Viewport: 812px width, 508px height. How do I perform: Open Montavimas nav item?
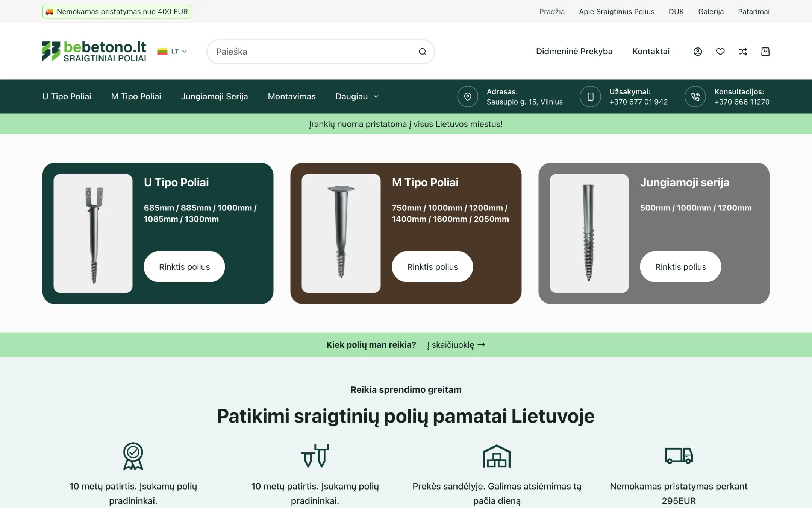pos(292,97)
